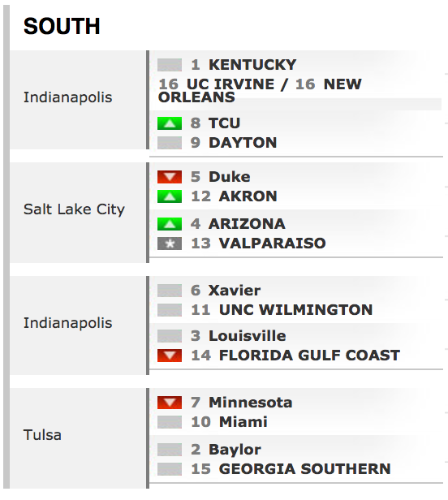Screen dimensions: 448x500
Task: Click the Miami team name
Action: pyautogui.click(x=243, y=422)
